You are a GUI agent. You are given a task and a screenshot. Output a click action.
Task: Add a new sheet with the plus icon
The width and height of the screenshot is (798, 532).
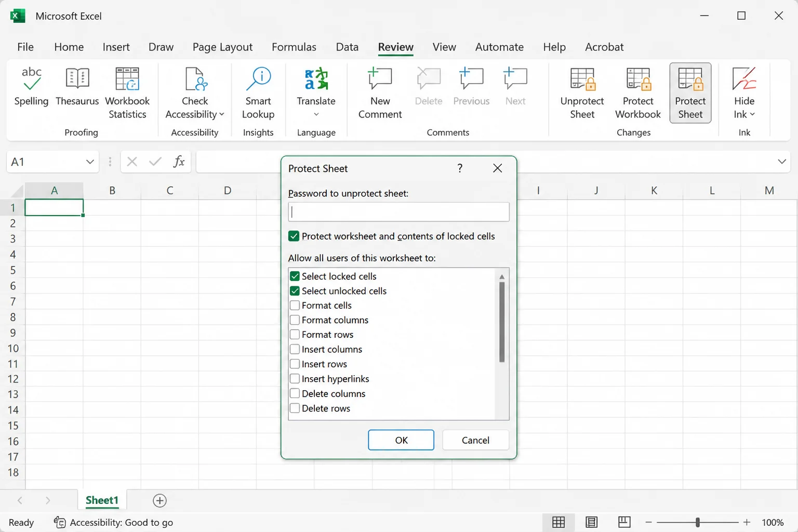pyautogui.click(x=160, y=500)
